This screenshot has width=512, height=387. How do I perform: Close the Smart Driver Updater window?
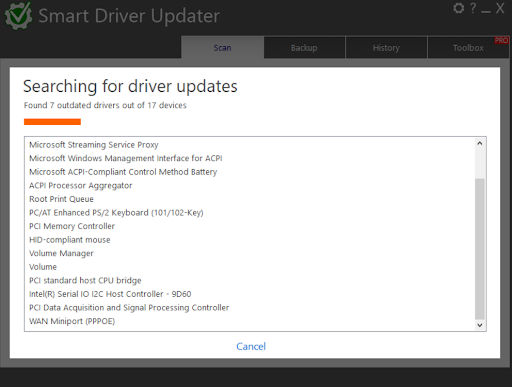(x=500, y=8)
